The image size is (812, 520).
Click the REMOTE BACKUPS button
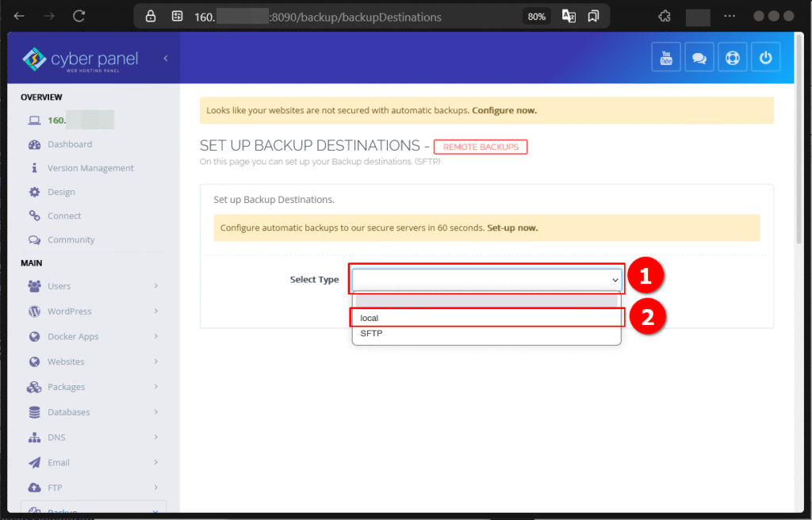[x=480, y=147]
